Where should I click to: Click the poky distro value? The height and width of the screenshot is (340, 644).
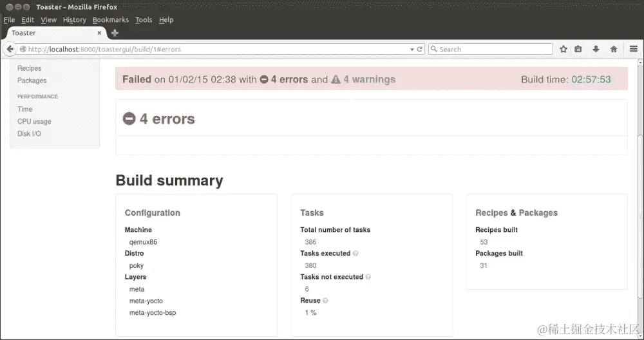[x=137, y=266]
